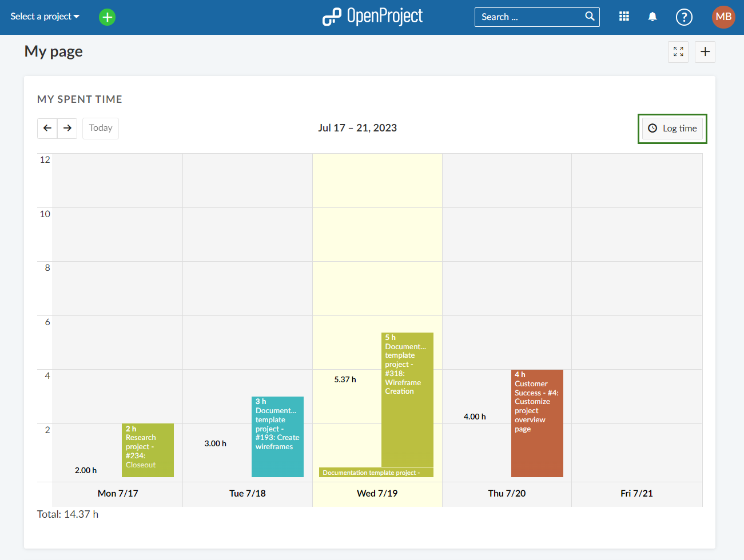744x560 pixels.
Task: Go to next week arrow
Action: pyautogui.click(x=67, y=128)
